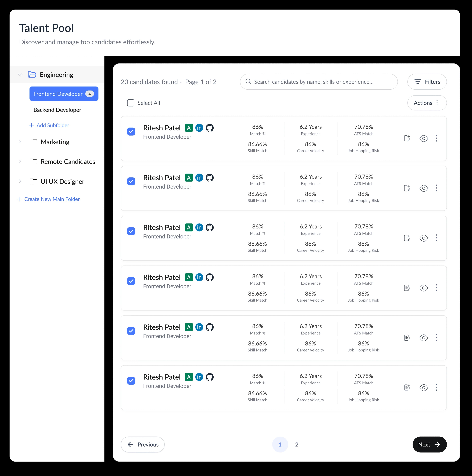Expand the UI UX Designer folder

[x=20, y=182]
